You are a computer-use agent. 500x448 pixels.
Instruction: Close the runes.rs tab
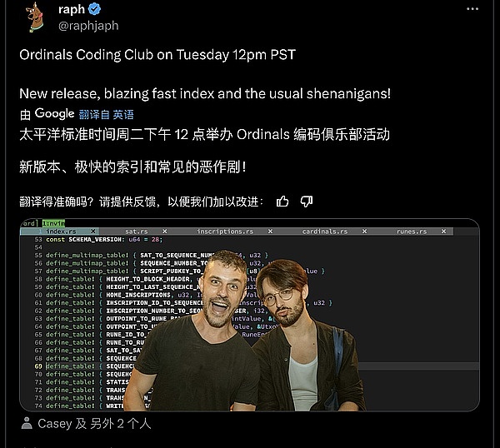(x=443, y=231)
